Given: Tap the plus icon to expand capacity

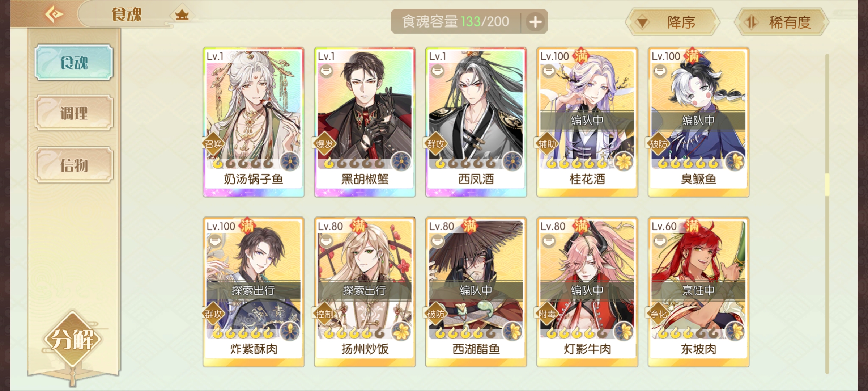Looking at the screenshot, I should pos(535,22).
